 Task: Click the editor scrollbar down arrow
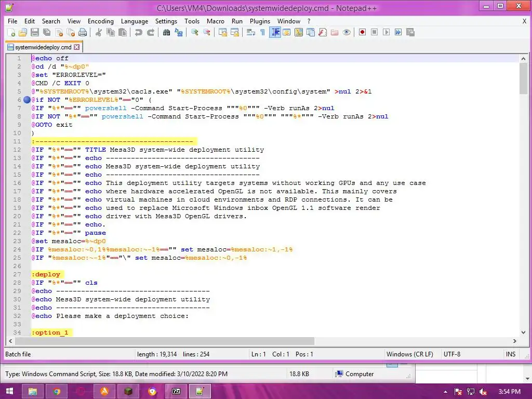click(523, 332)
